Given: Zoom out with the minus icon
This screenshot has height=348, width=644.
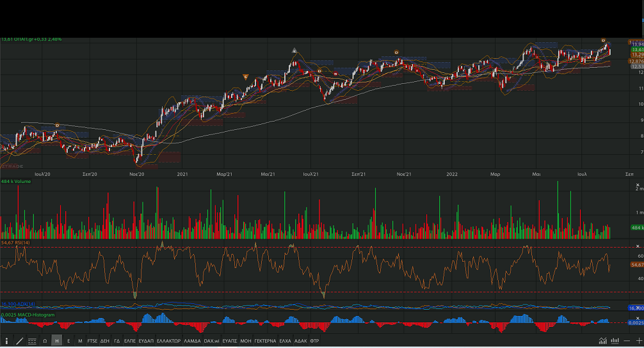Looking at the screenshot, I should pyautogui.click(x=627, y=340).
